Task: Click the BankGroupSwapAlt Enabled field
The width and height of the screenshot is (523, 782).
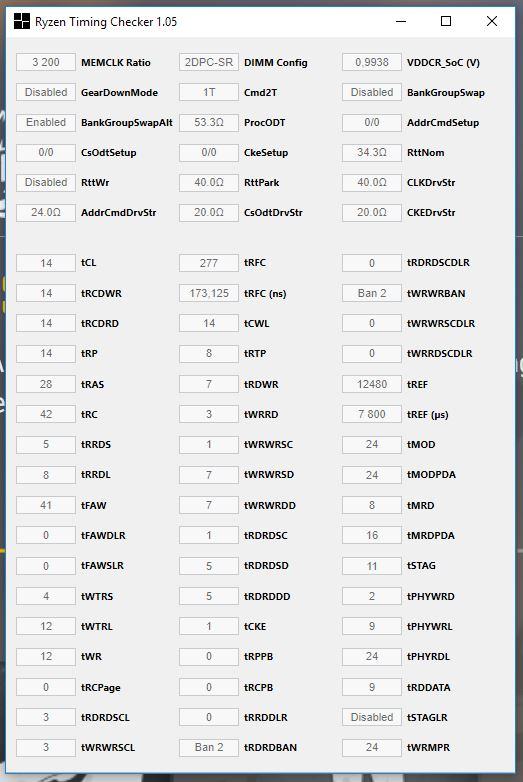Action: [x=46, y=122]
